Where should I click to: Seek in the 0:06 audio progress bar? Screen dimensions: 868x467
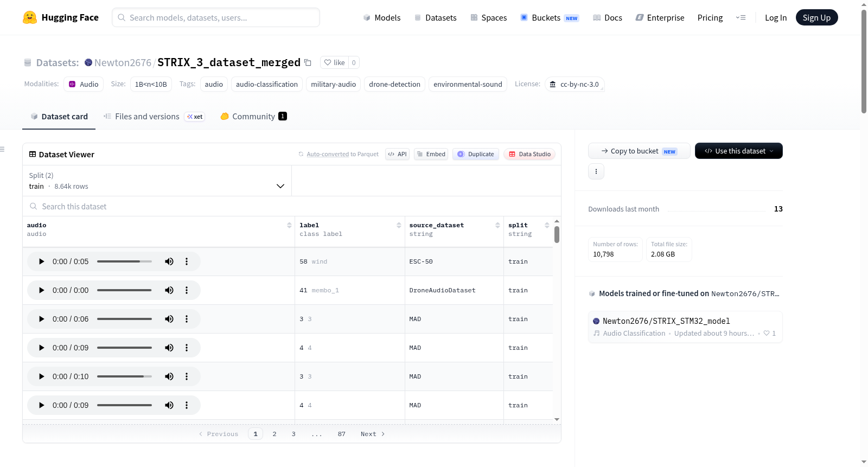pyautogui.click(x=124, y=319)
